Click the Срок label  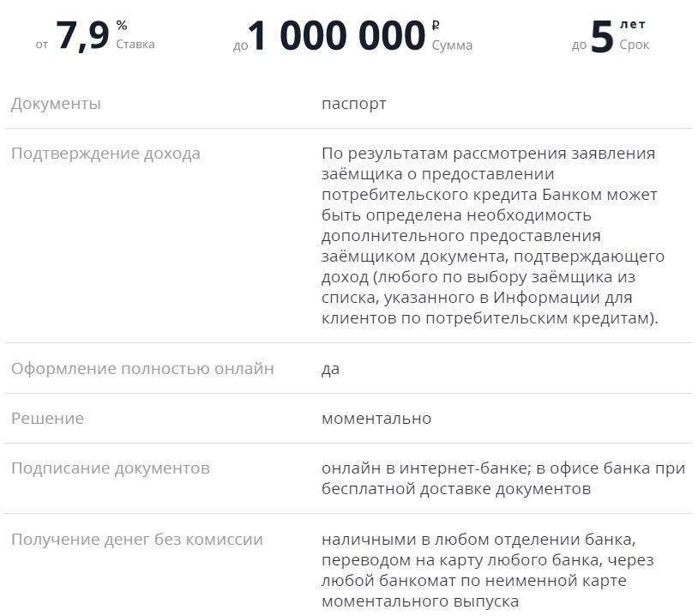[635, 45]
